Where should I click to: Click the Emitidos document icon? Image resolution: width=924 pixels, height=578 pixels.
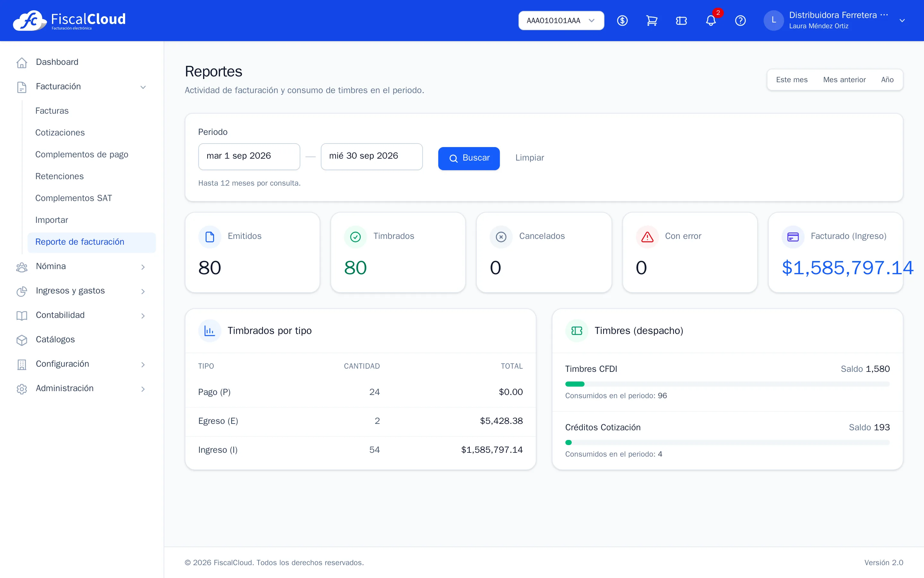210,237
